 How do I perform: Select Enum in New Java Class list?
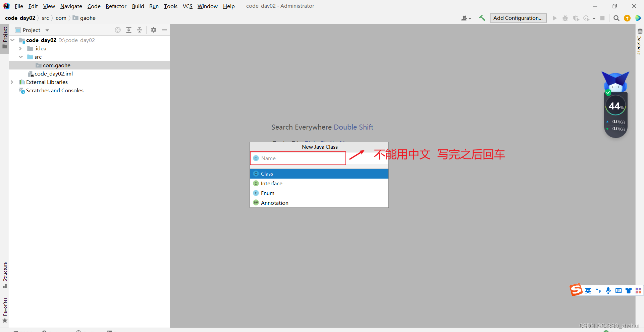[319, 193]
